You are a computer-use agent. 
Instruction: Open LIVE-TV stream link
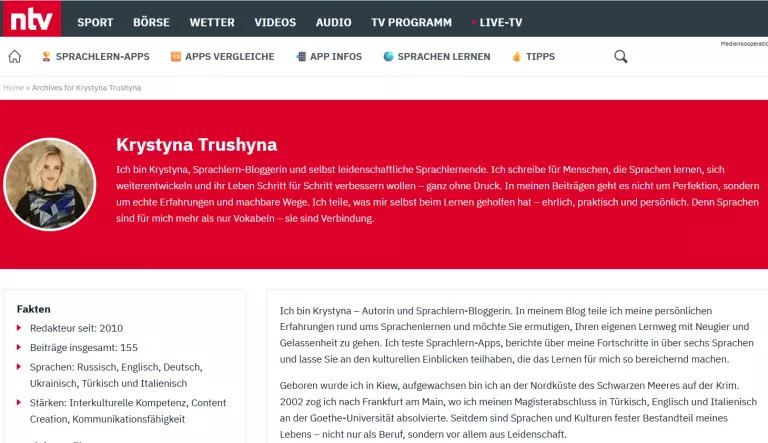(501, 22)
